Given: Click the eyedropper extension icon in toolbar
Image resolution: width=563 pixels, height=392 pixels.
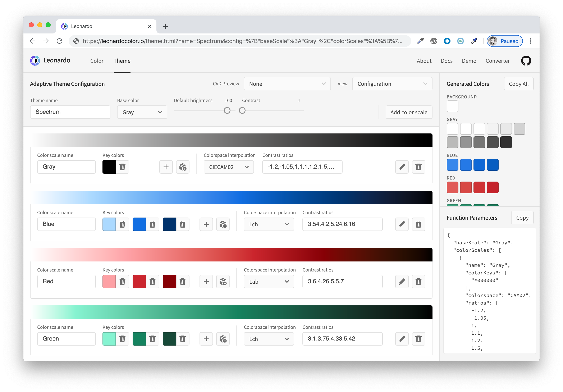Looking at the screenshot, I should tap(420, 41).
